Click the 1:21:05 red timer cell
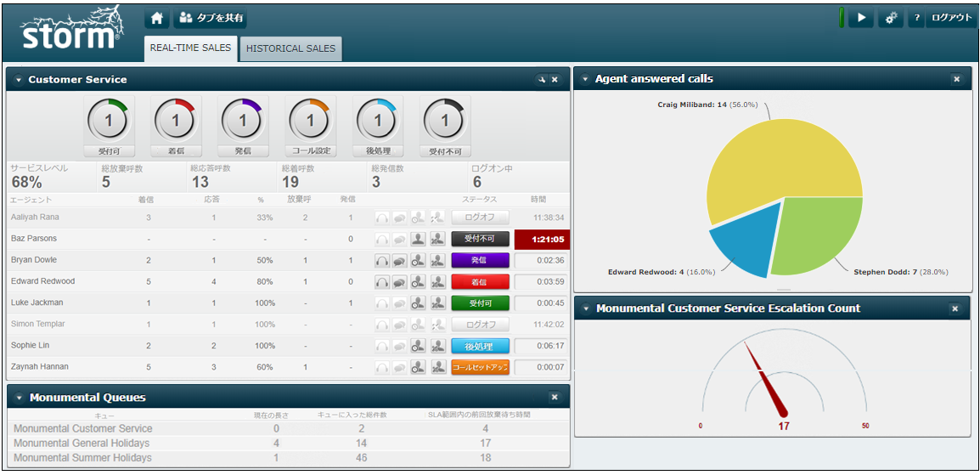The height and width of the screenshot is (475, 980). (x=541, y=239)
